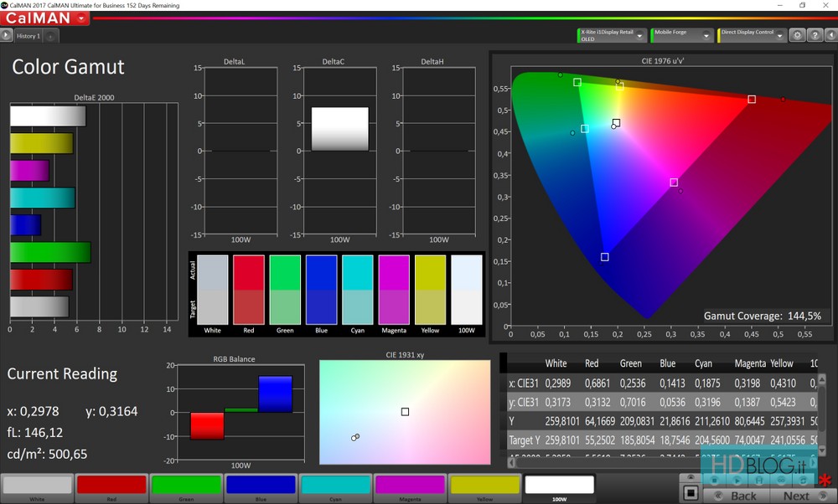Click the data table horizontal scrollbar track
The width and height of the screenshot is (838, 504).
pos(663,462)
